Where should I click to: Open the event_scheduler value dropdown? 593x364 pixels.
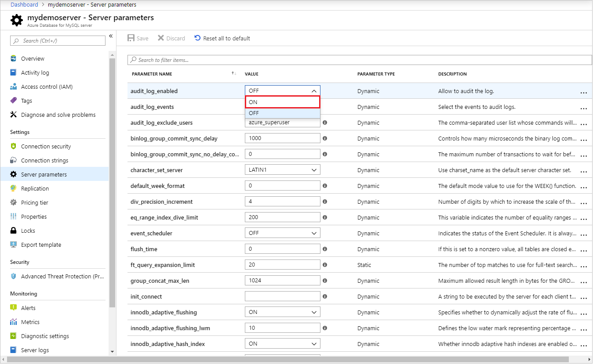(x=283, y=233)
